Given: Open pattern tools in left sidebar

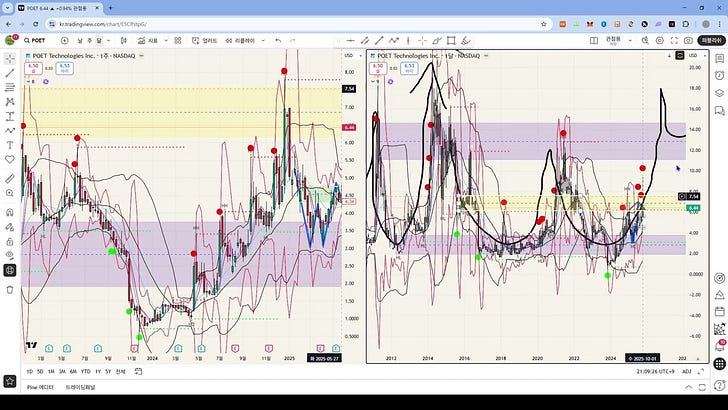Looking at the screenshot, I should tap(10, 102).
